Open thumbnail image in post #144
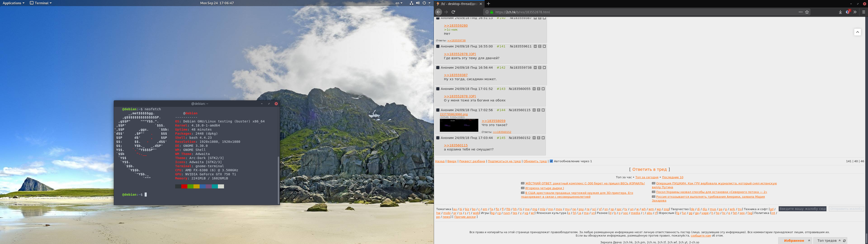The width and height of the screenshot is (868, 244). [x=459, y=125]
